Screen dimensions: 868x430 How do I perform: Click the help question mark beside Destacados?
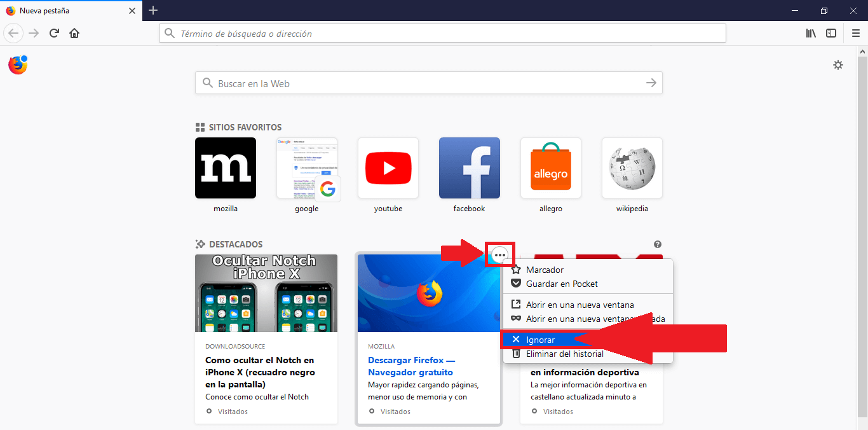pyautogui.click(x=658, y=244)
